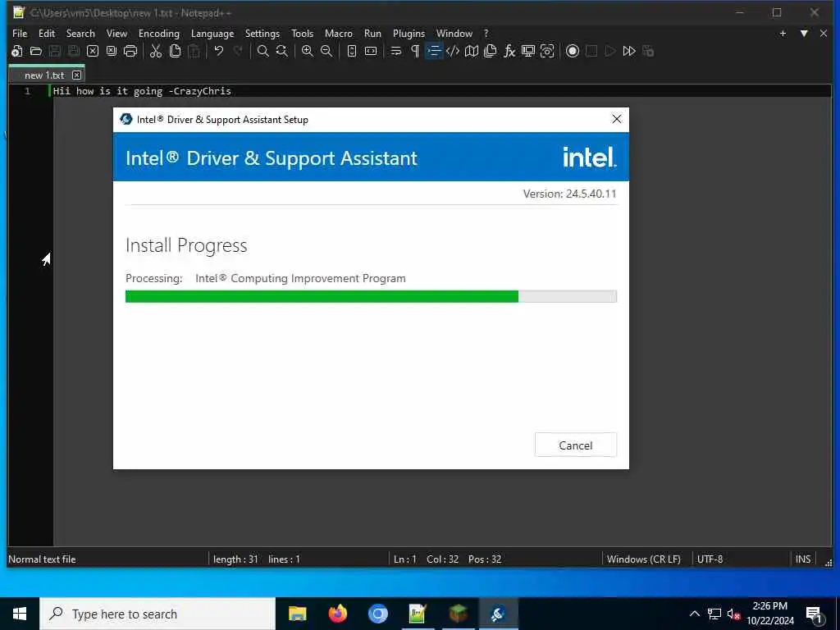The image size is (840, 630).
Task: Cancel the Intel installer
Action: pyautogui.click(x=575, y=445)
